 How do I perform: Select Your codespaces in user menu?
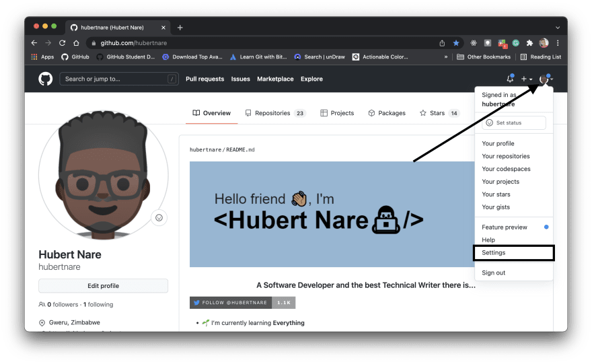coord(513,169)
